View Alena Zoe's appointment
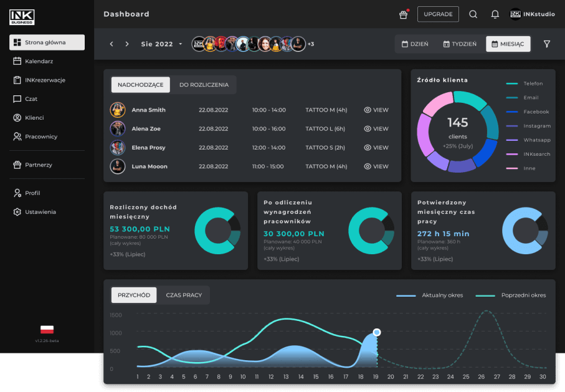Screen dimensions: 565x392 point(376,129)
